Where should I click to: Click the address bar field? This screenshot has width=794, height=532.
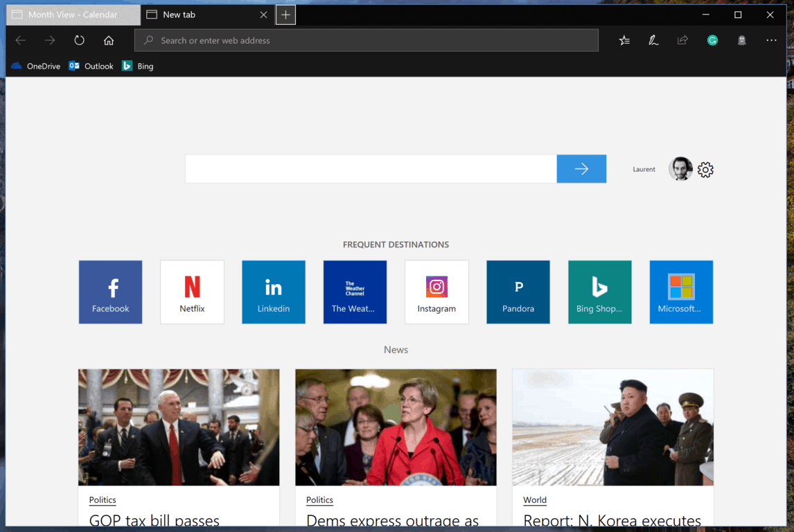pyautogui.click(x=367, y=40)
